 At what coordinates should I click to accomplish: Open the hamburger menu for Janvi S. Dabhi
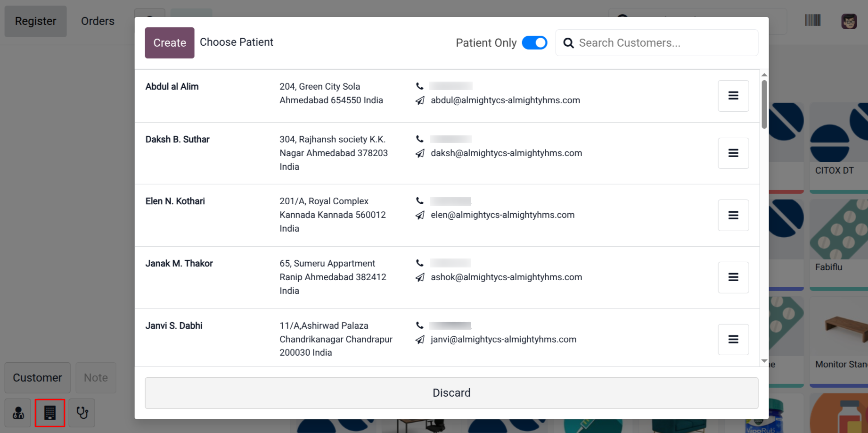(733, 340)
